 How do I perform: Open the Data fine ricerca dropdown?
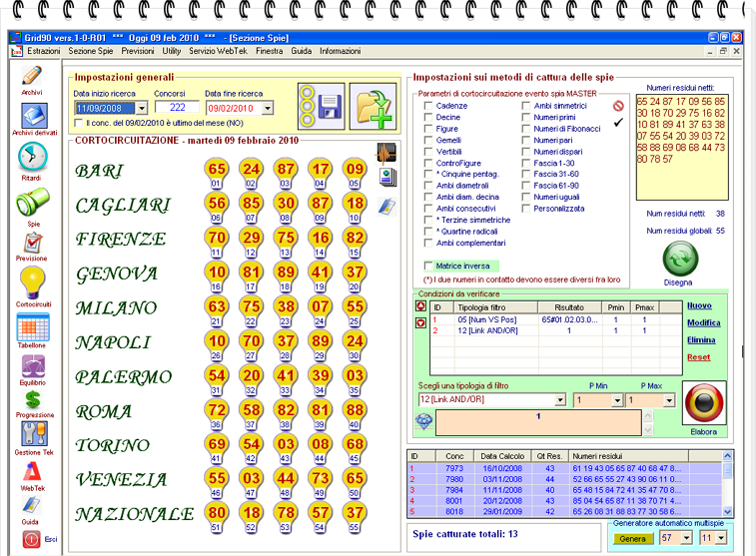268,108
